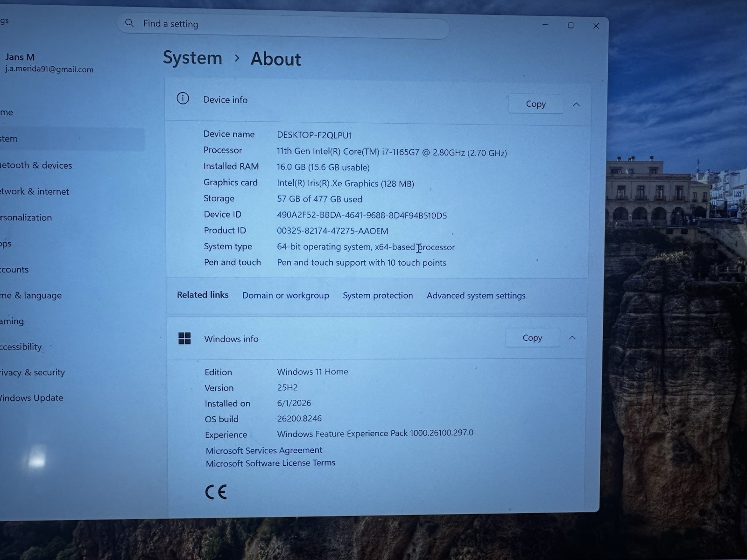Copy the Device info details
The height and width of the screenshot is (560, 747).
(x=536, y=104)
